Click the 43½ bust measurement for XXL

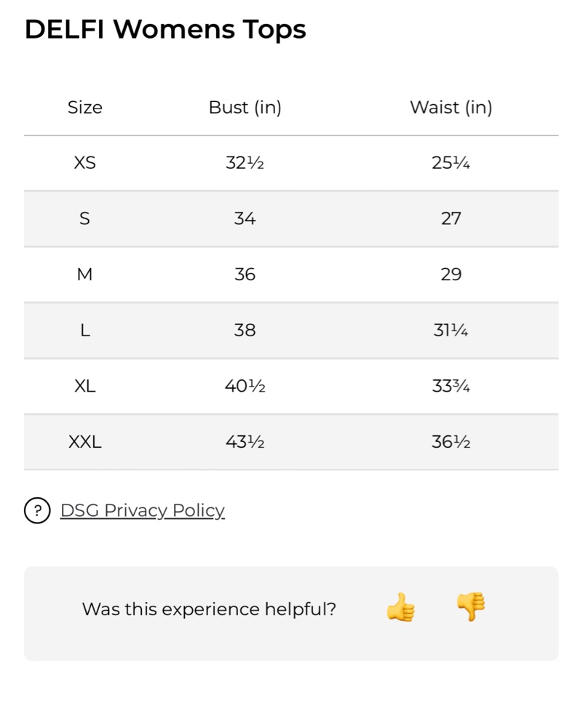245,442
